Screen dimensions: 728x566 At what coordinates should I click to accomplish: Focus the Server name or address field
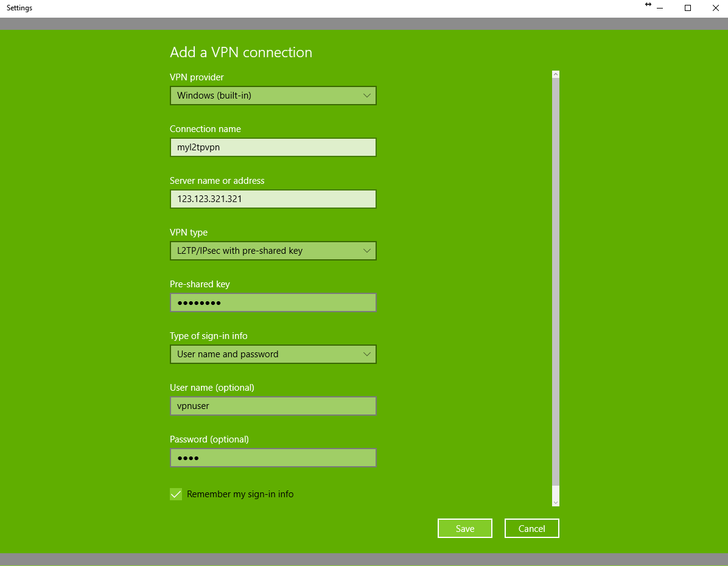tap(273, 199)
